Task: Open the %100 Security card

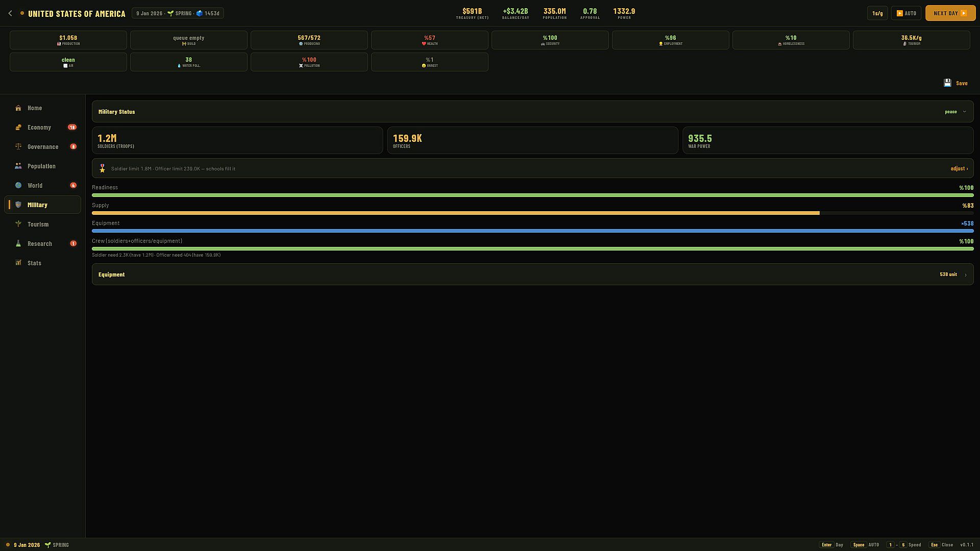Action: click(550, 40)
